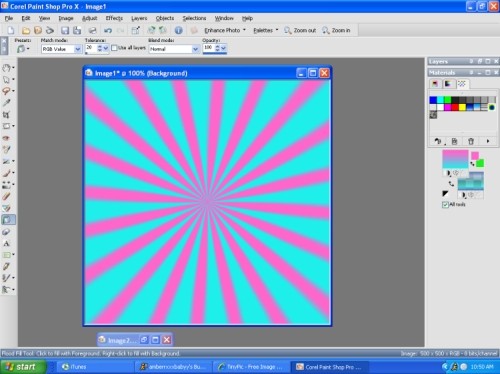
Task: Click Zoom in magnifier
Action: pyautogui.click(x=336, y=30)
